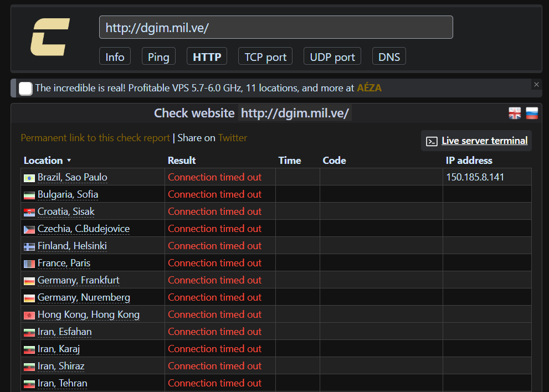549x392 pixels.
Task: Click the flag beside Iran, Tehran
Action: (x=29, y=384)
